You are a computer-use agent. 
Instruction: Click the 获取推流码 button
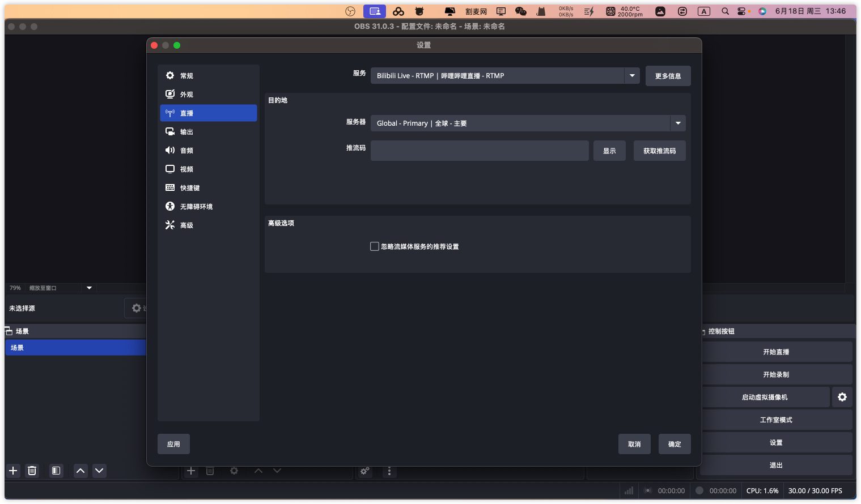pos(659,151)
